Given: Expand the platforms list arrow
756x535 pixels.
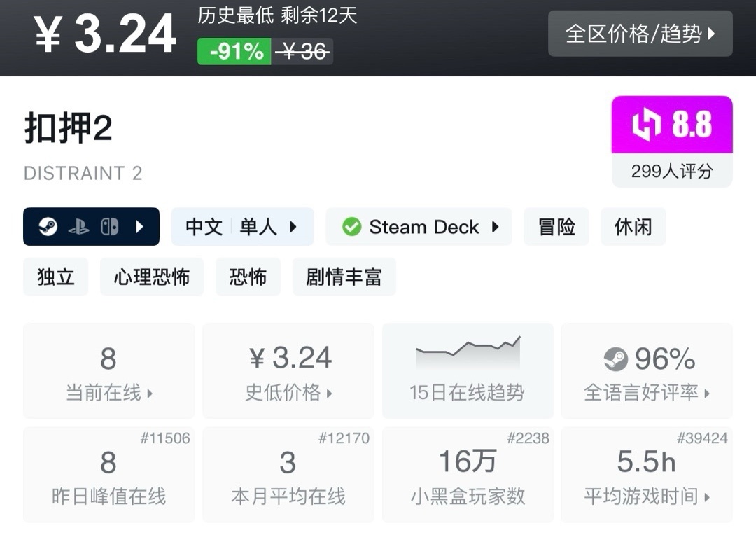Looking at the screenshot, I should tap(140, 227).
